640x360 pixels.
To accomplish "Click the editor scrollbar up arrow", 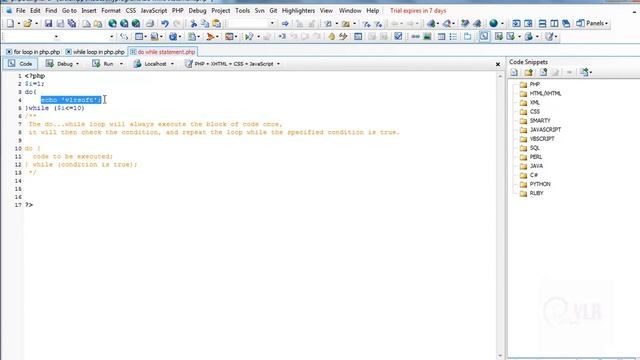I will coord(500,76).
